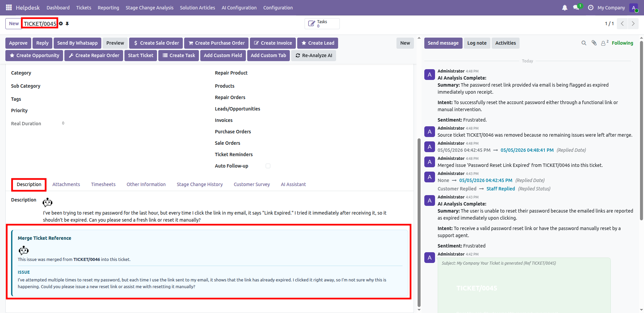Click the Activities button
Screen dimensions: 644x313
505,43
